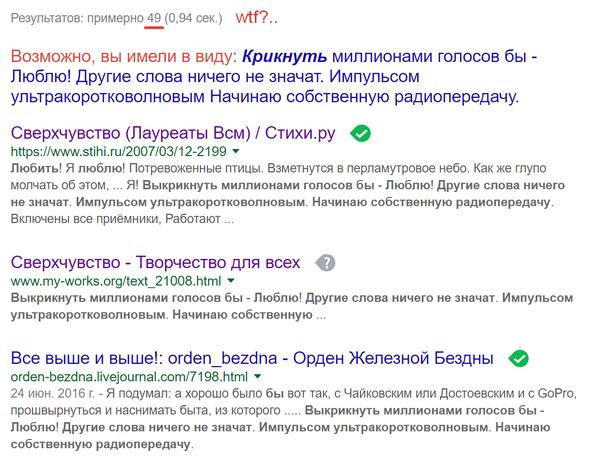Expand dropdown arrow next to stihi.ru URL
The image size is (600, 458).
click(x=236, y=152)
